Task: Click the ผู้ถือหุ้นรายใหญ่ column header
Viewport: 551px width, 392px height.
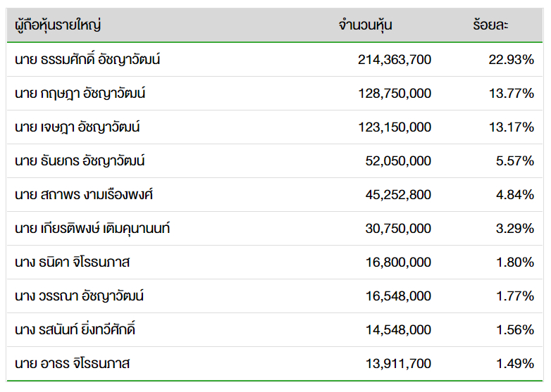Action: click(58, 25)
